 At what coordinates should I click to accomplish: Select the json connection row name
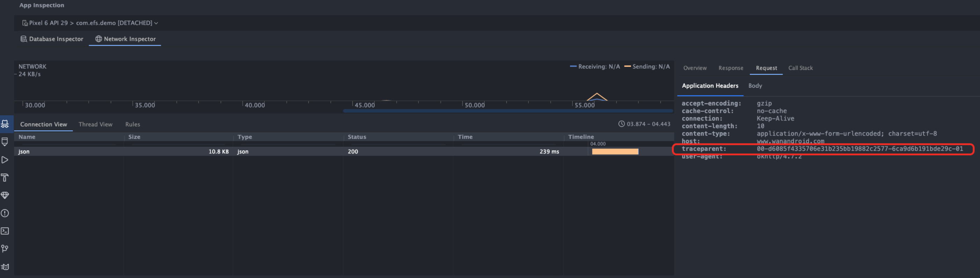24,152
